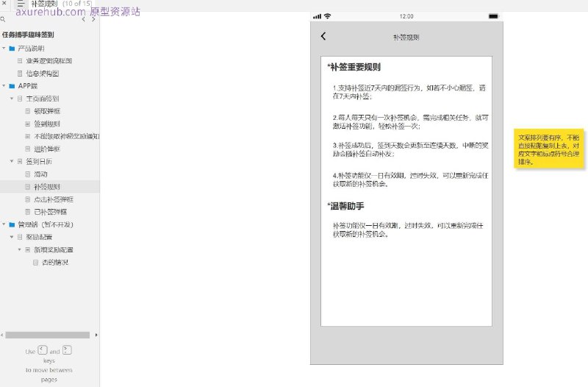This screenshot has width=588, height=387.
Task: Click rule 1 text about 7天内补签
Action: click(x=409, y=92)
